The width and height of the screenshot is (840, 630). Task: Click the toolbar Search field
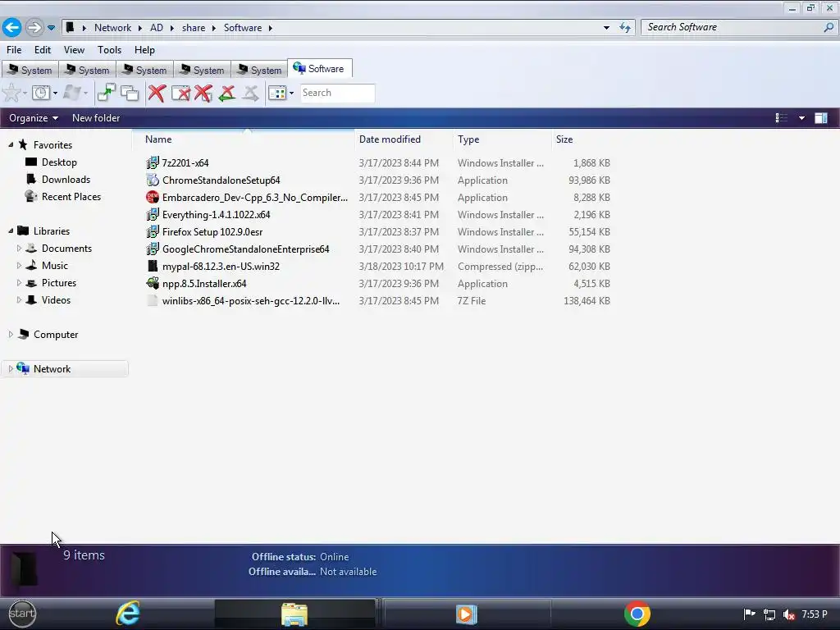(x=337, y=93)
